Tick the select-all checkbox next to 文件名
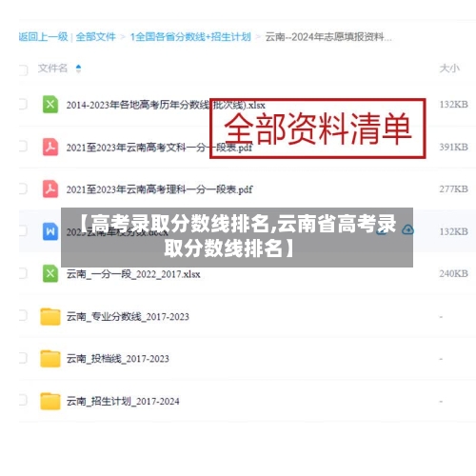The image size is (476, 476). tap(23, 69)
